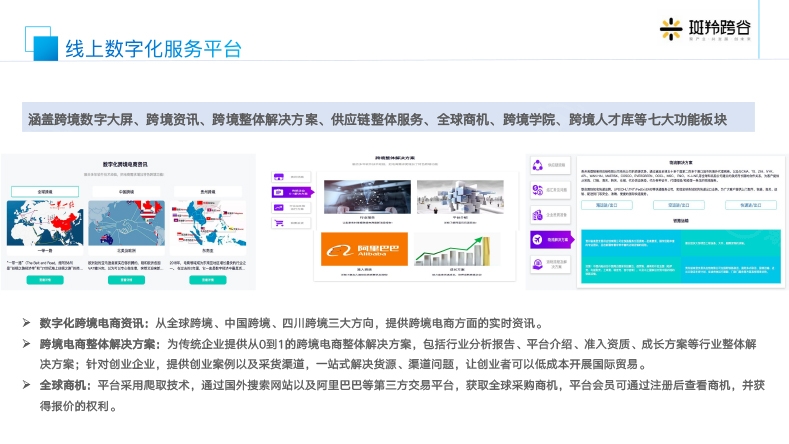Viewport: 789px width, 444px height.
Task: Click the purple storefront icon in the solutions menu
Action: coord(279,177)
